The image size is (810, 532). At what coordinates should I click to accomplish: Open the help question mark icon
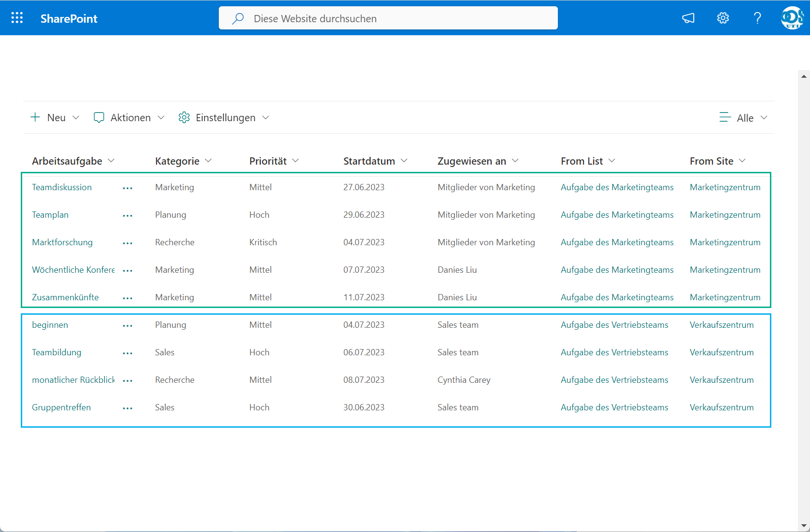[757, 18]
